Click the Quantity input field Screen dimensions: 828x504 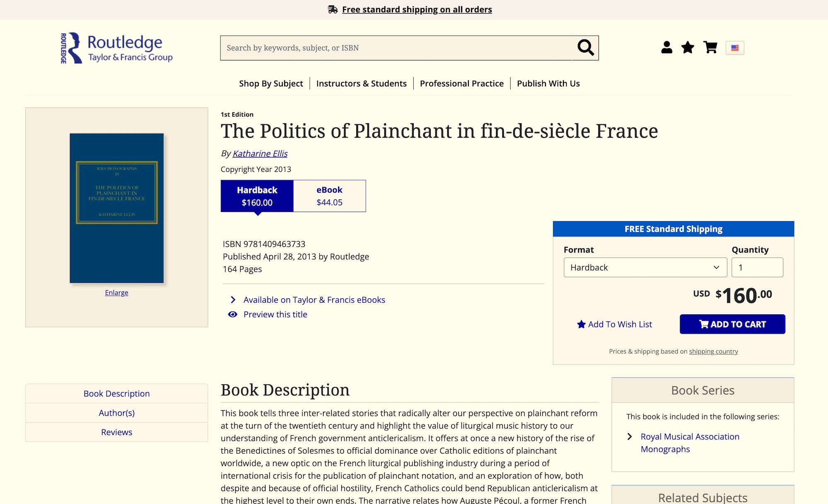757,268
